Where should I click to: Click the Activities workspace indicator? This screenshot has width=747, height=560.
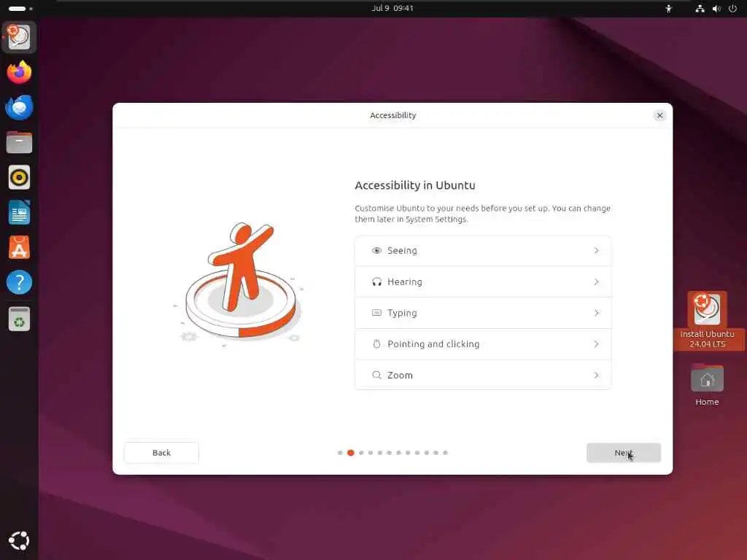(x=20, y=9)
